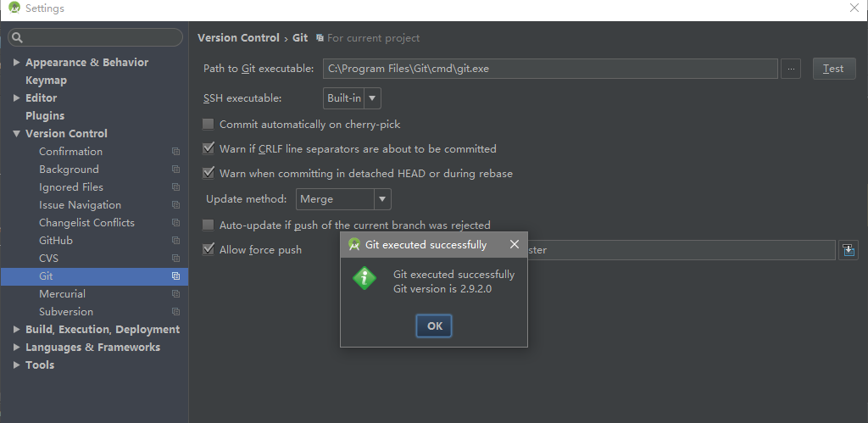Click the per-project icon next to GitHub
Image resolution: width=868 pixels, height=423 pixels.
[x=175, y=241]
